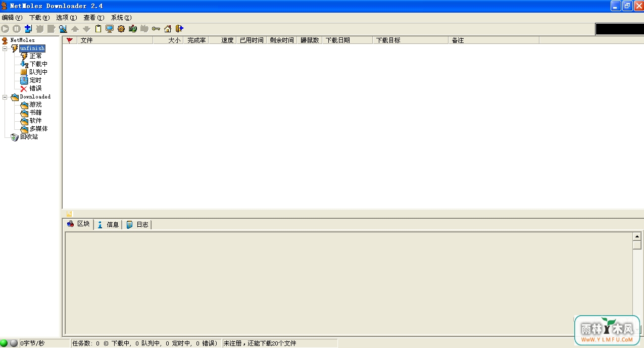The height and width of the screenshot is (348, 644).
Task: Click the Start download play icon
Action: 5,29
